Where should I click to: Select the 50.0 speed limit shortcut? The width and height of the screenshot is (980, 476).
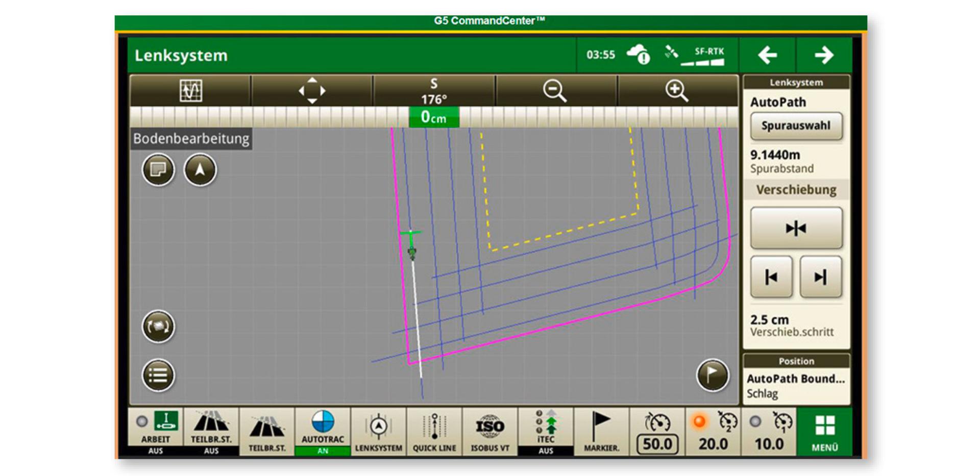click(x=657, y=432)
